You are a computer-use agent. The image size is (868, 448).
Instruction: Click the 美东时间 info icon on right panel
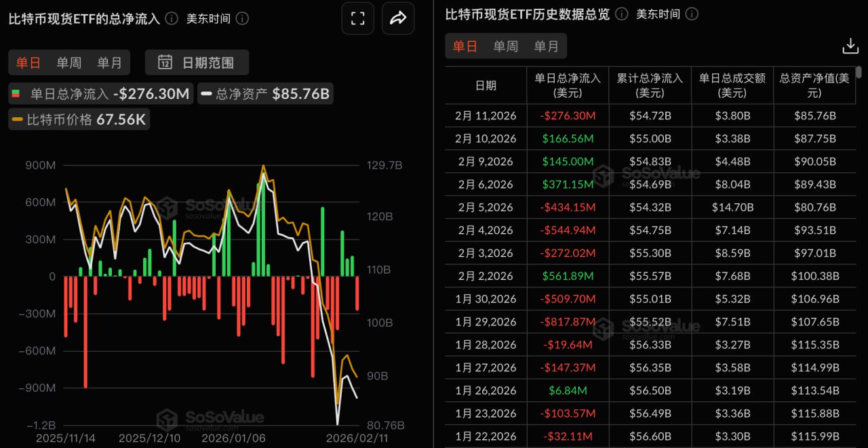(x=691, y=14)
